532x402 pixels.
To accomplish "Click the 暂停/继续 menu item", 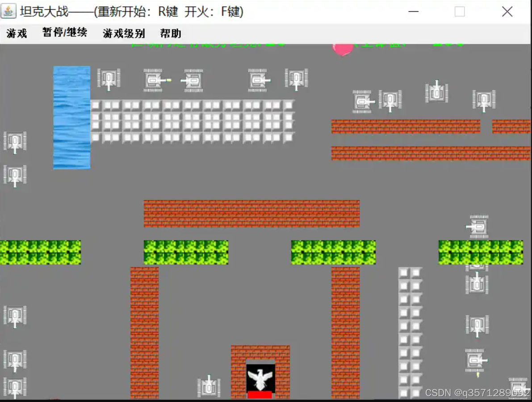I will [65, 33].
